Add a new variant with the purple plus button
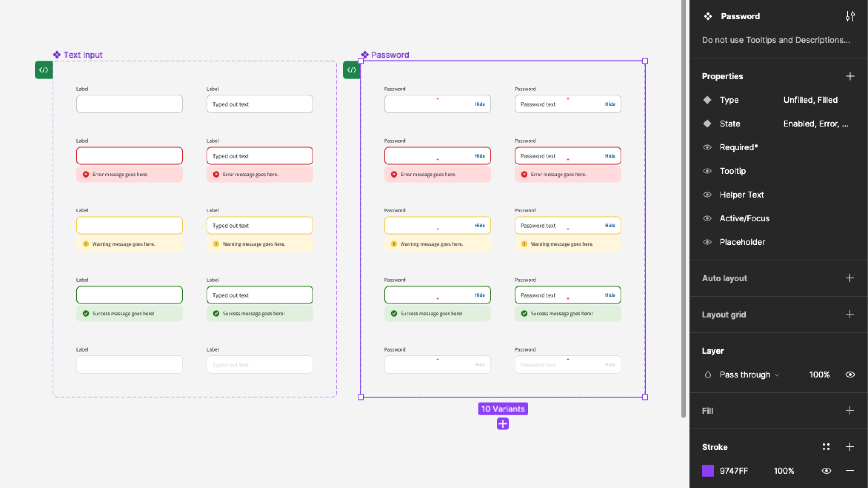The width and height of the screenshot is (868, 488). [502, 424]
